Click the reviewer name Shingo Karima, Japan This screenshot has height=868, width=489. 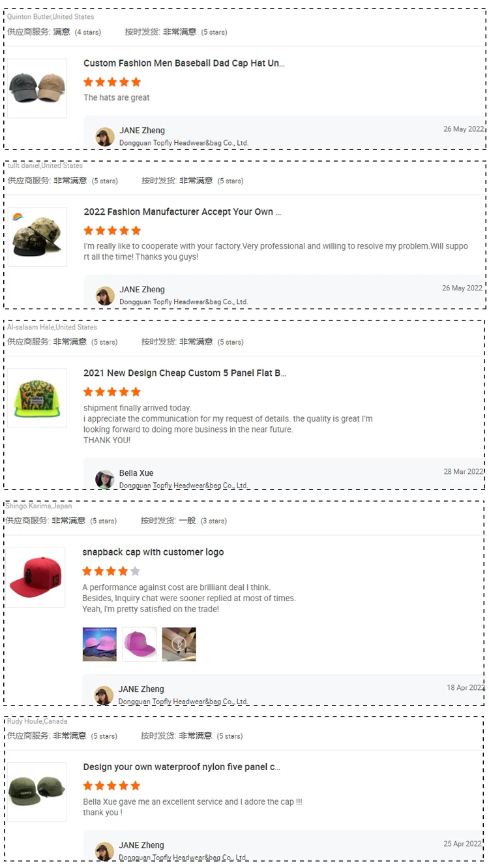click(x=39, y=506)
